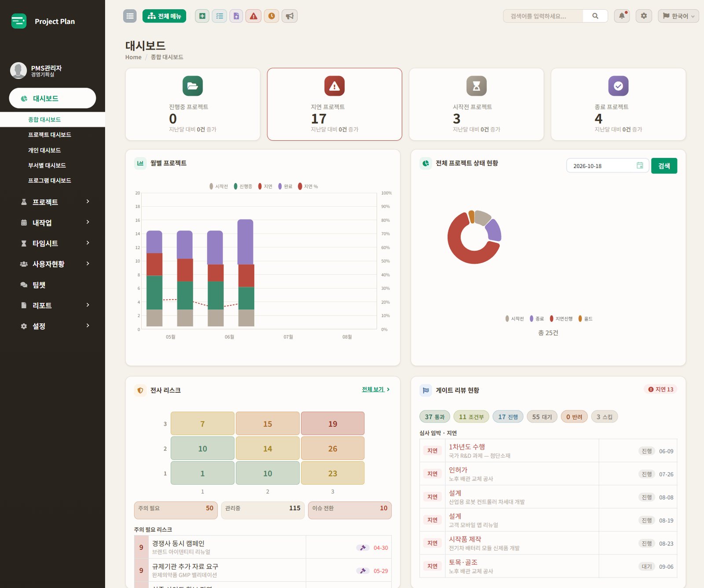This screenshot has width=704, height=588.
Task: Toggle 홀드 slice in donut legend
Action: pos(585,319)
